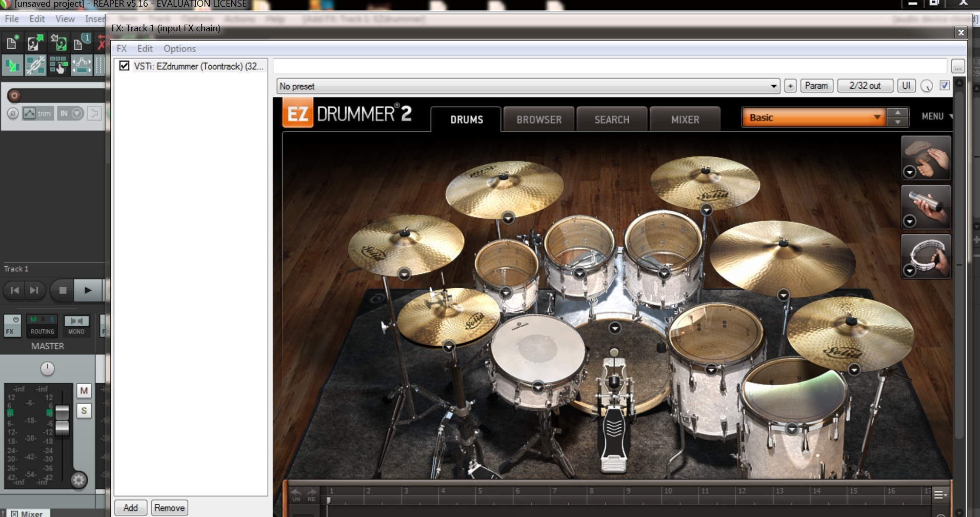980x517 pixels.
Task: Go to end of project in transport
Action: (34, 290)
